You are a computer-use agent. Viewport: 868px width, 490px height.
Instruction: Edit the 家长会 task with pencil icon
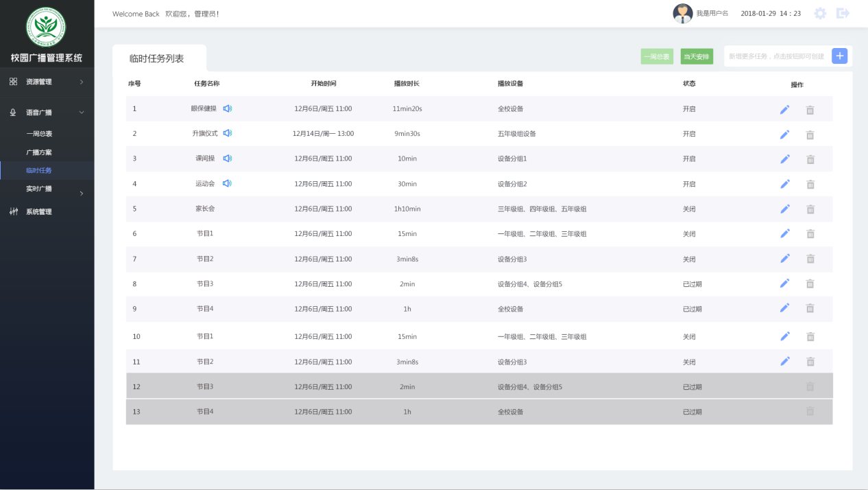click(x=785, y=209)
